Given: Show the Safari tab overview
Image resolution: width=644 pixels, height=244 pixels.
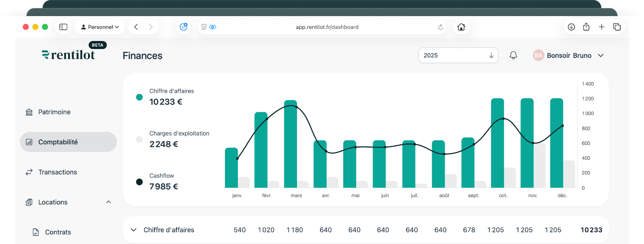Looking at the screenshot, I should tap(617, 27).
